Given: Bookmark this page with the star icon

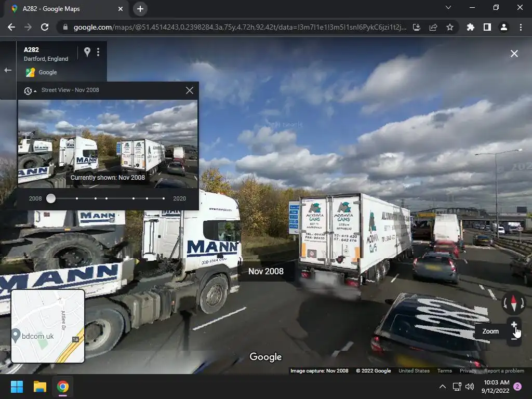Looking at the screenshot, I should click(x=450, y=27).
